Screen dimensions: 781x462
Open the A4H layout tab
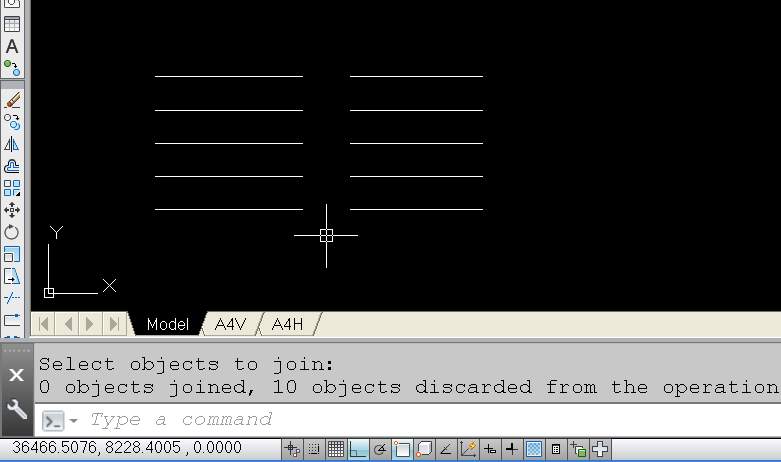coord(287,325)
